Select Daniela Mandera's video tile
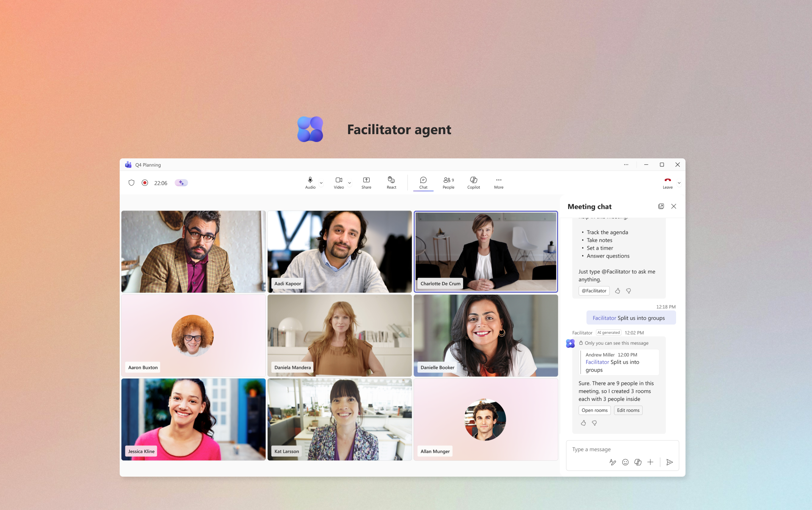This screenshot has width=812, height=510. pos(339,335)
